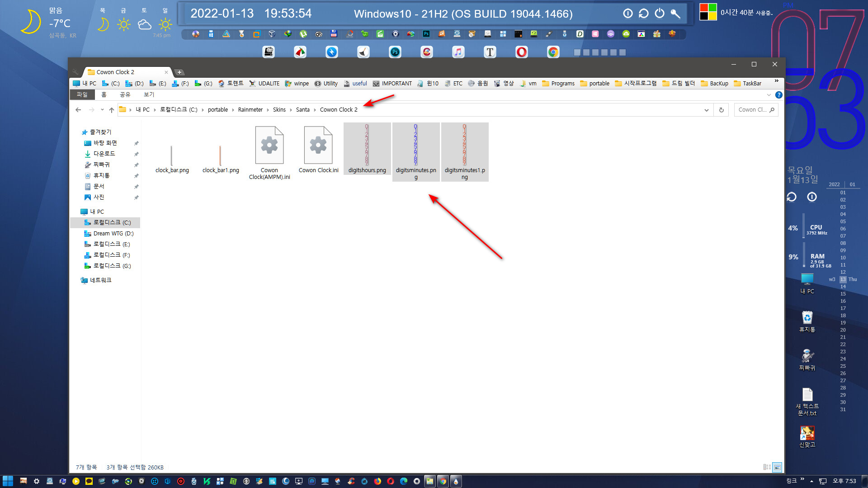Image resolution: width=868 pixels, height=488 pixels.
Task: Switch to details view in status bar
Action: pos(767,467)
